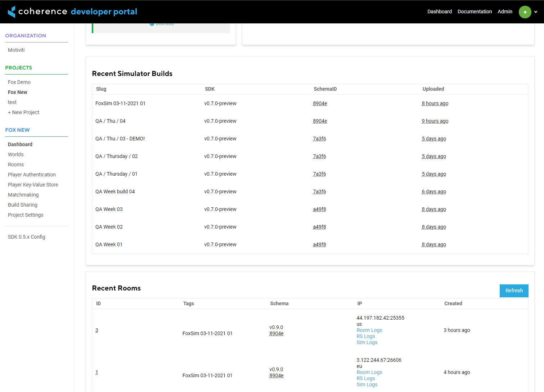This screenshot has width=544, height=392.
Task: Open Documentation in the top navigation
Action: [x=475, y=12]
